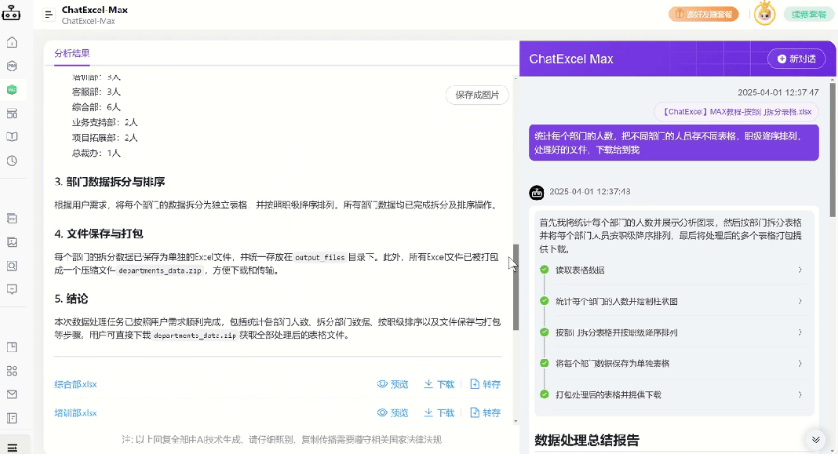Open the sticky note icon in sidebar
This screenshot has width=838, height=456.
point(12,347)
